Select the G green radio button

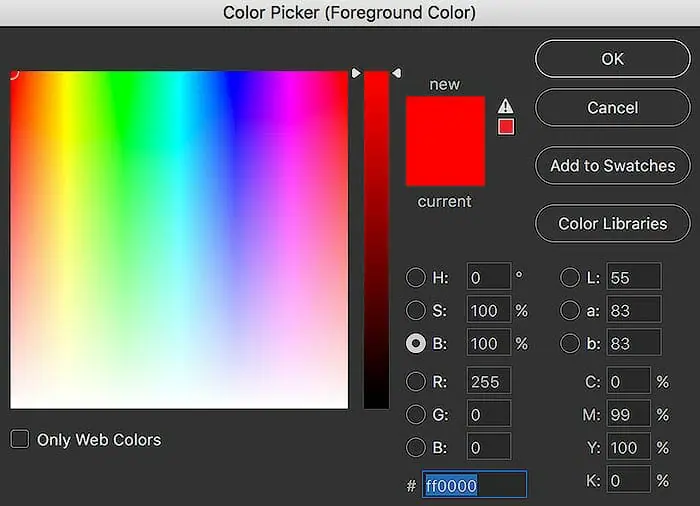(x=416, y=414)
